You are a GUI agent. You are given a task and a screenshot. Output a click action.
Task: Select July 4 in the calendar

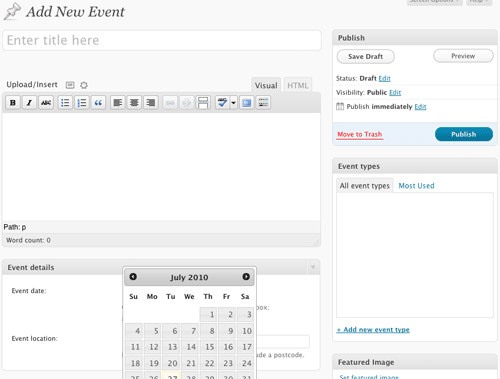[134, 331]
